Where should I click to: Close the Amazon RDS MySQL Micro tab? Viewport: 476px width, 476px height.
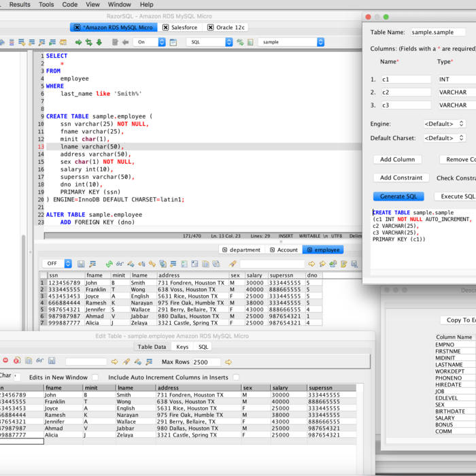(77, 27)
